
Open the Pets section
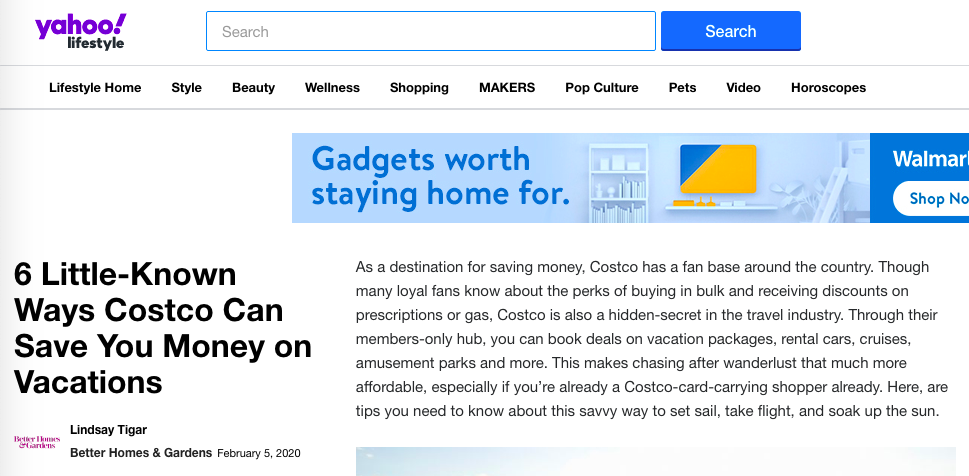pyautogui.click(x=682, y=88)
